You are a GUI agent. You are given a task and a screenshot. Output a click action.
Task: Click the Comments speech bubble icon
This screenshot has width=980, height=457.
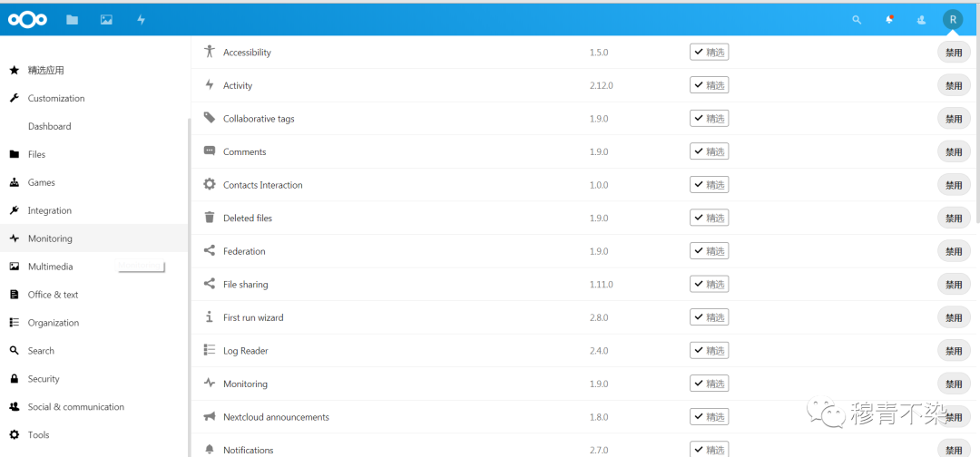(210, 151)
